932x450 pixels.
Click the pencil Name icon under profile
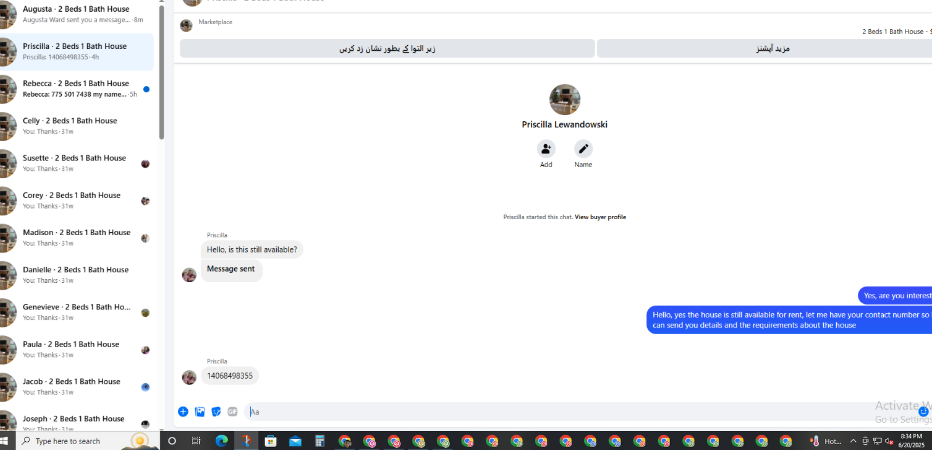pyautogui.click(x=583, y=149)
